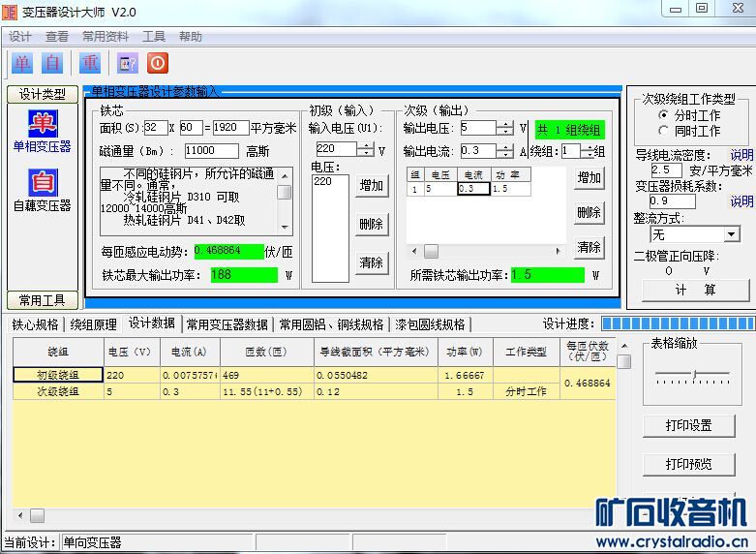Click 说明 link beside 变压器损耗系数
Viewport: 756px width, 554px height.
[x=741, y=200]
